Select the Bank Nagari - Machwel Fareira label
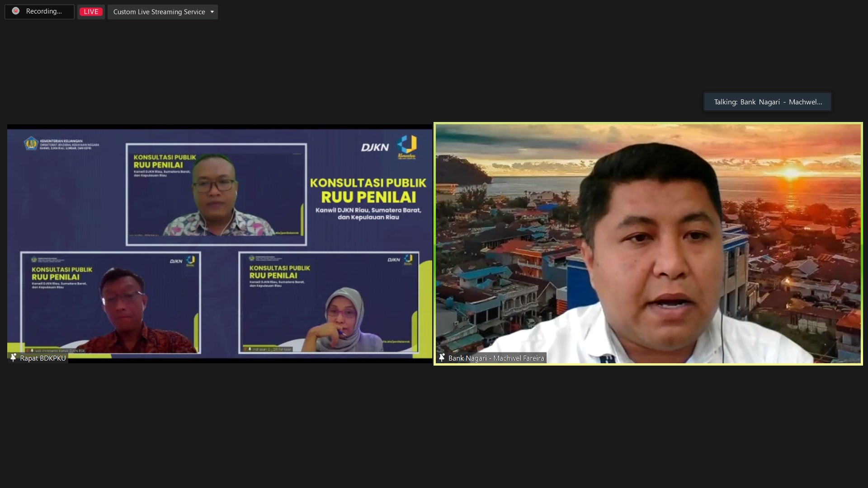 point(496,358)
